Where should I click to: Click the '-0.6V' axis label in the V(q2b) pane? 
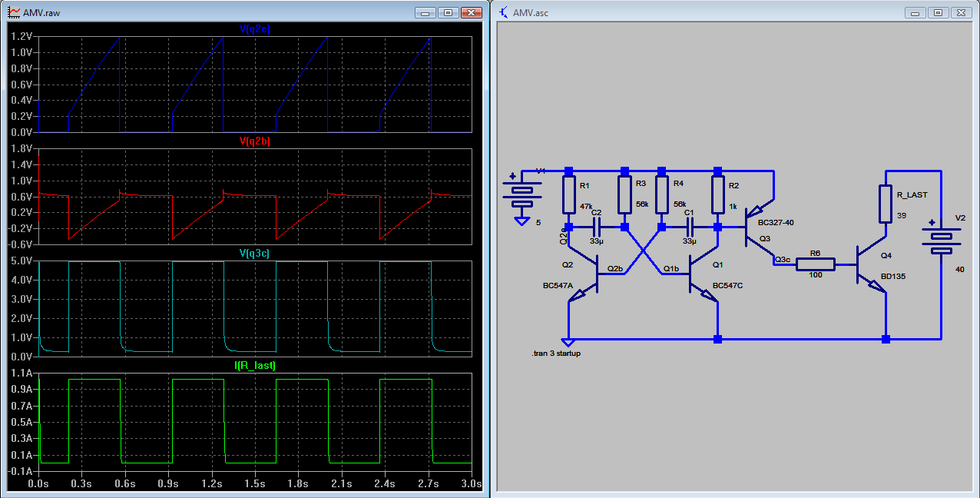(x=21, y=244)
